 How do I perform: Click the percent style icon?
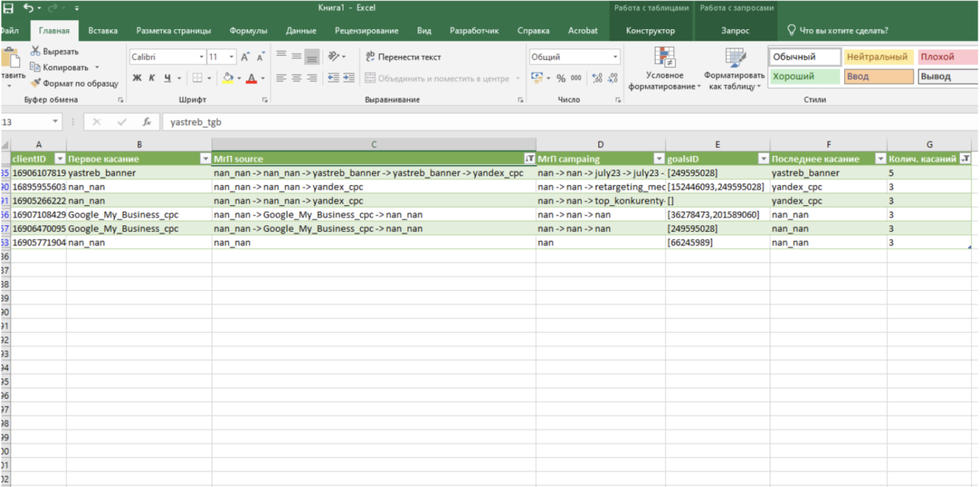pyautogui.click(x=561, y=78)
